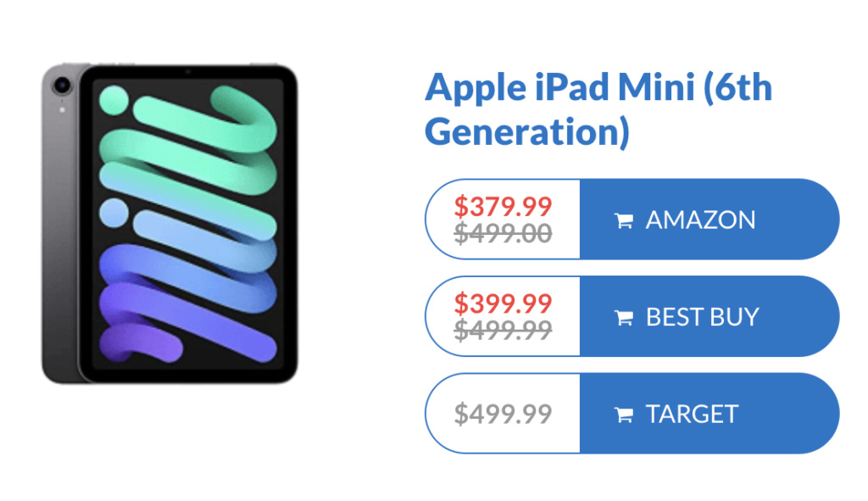Click the purple swirl at wallpaper bottom
The width and height of the screenshot is (868, 501).
(141, 343)
